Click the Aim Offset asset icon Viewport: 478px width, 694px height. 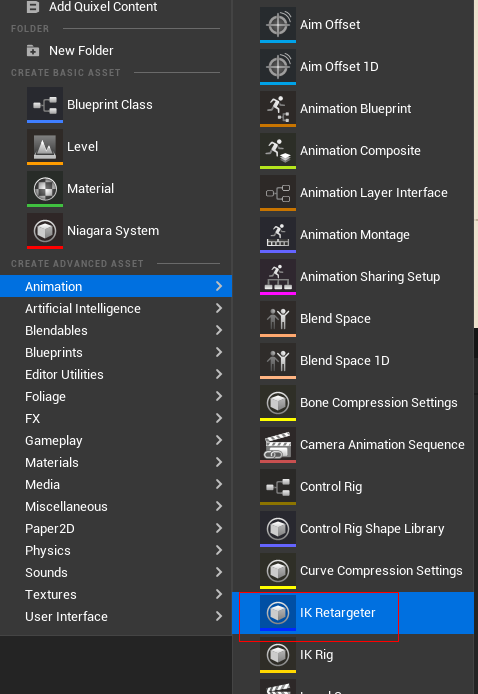click(x=278, y=25)
